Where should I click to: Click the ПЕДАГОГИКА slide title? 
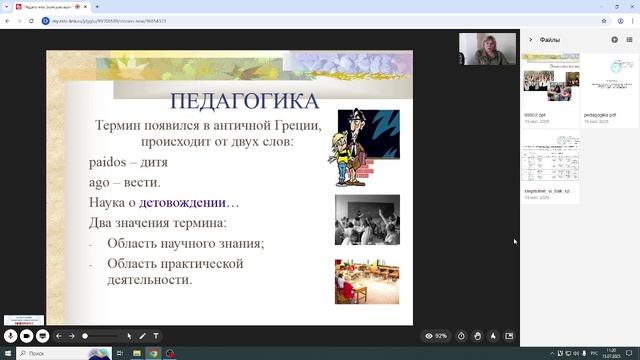244,101
